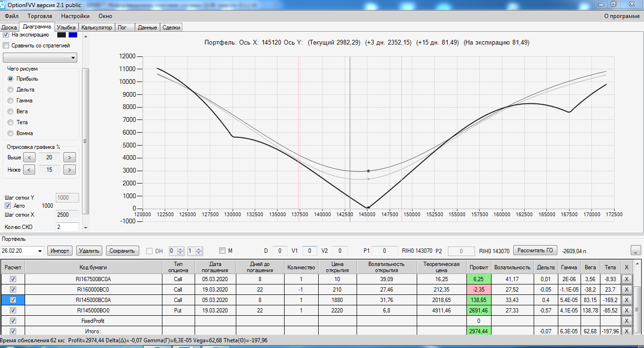The width and height of the screenshot is (644, 348).
Task: Delete the RI145000BC0A row with X
Action: pos(626,300)
